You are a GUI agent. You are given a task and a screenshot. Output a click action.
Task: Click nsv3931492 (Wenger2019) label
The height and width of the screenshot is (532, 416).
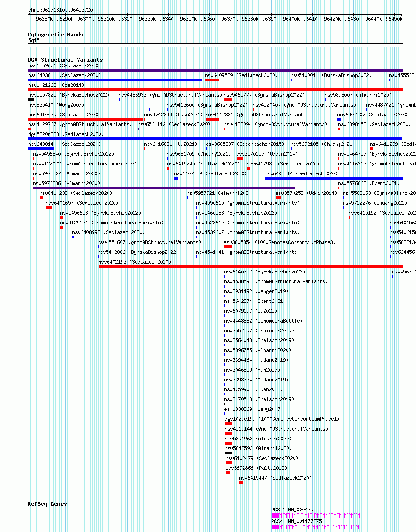[x=256, y=292]
